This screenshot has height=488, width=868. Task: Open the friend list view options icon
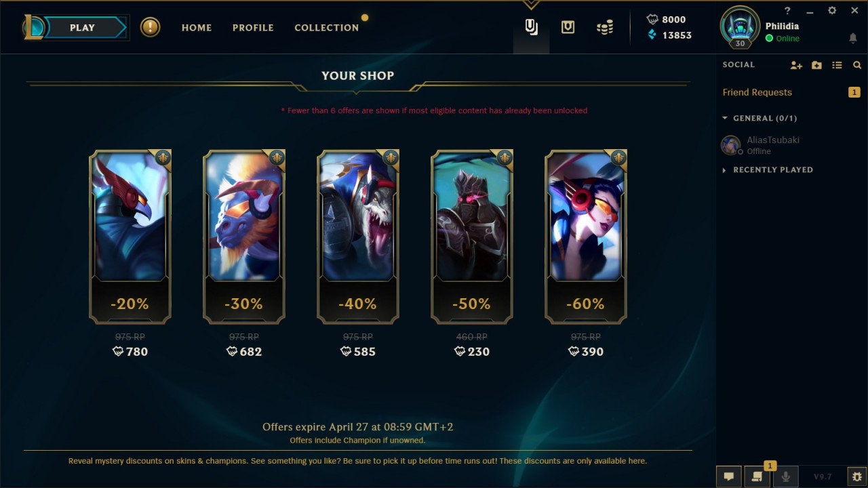pos(837,65)
